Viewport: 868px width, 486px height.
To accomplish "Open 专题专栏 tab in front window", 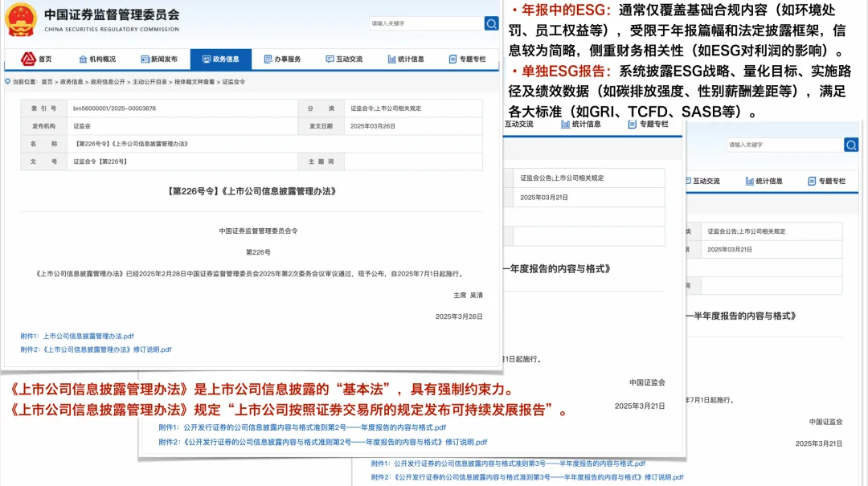I will pos(467,59).
